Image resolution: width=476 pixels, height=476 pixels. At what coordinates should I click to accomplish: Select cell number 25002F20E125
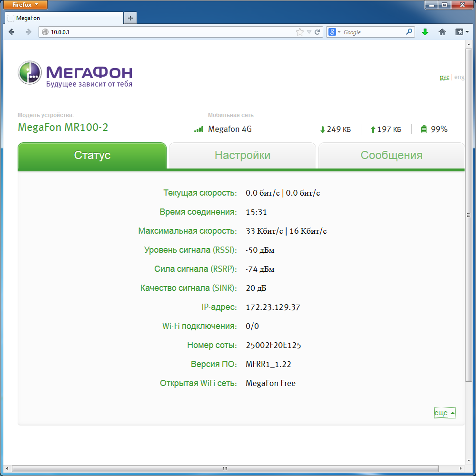coord(273,345)
